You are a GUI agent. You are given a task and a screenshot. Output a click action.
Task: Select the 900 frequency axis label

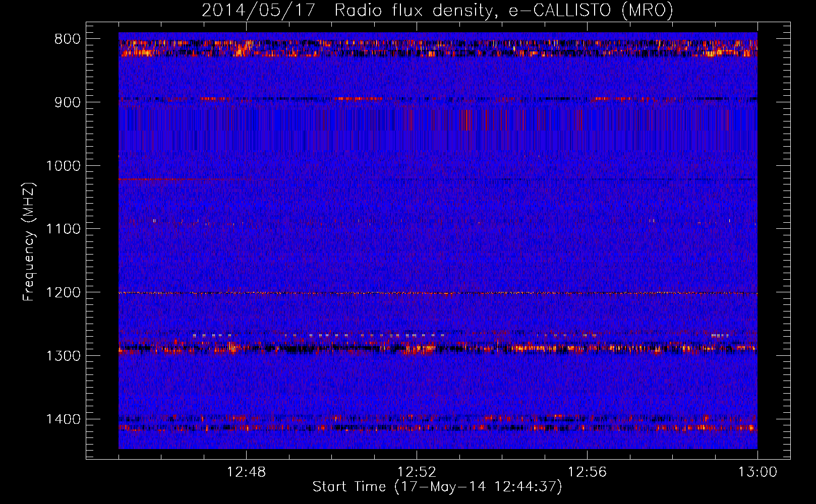(68, 102)
